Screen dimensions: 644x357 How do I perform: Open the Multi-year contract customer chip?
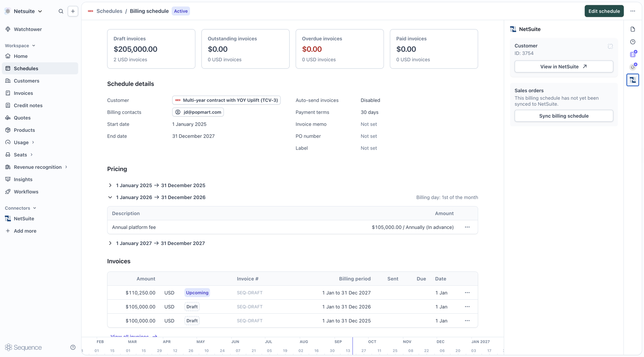(x=226, y=100)
